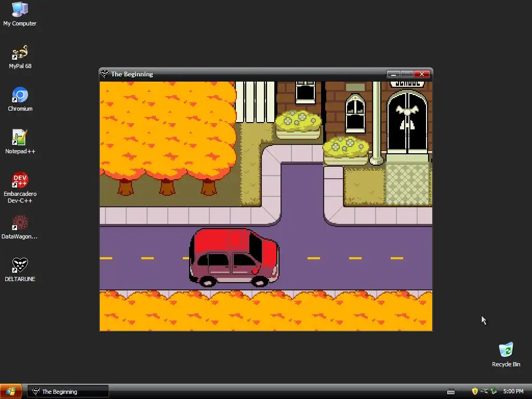This screenshot has width=532, height=399.
Task: Click the keyboard language tray icon
Action: pos(451,392)
